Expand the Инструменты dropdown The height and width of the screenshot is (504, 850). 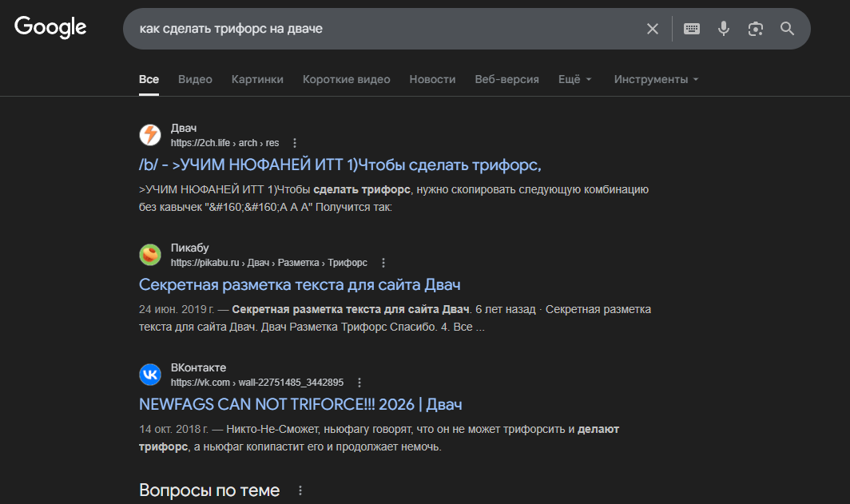pyautogui.click(x=657, y=79)
